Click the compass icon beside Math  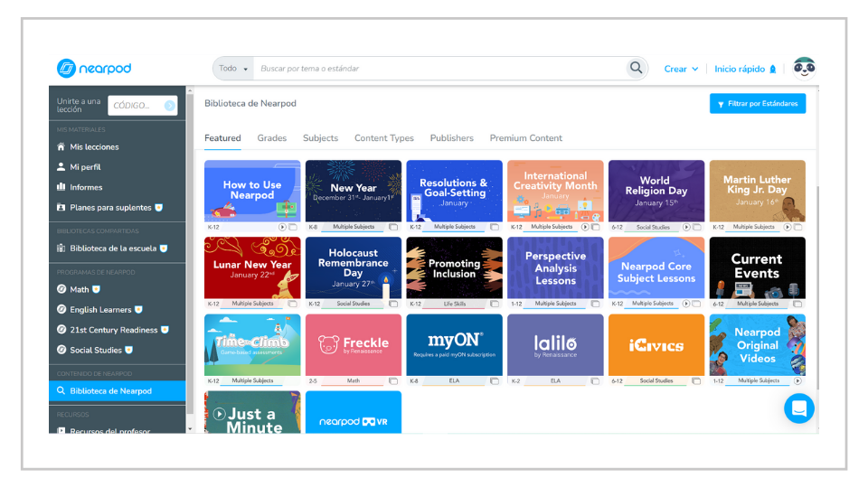(x=61, y=289)
